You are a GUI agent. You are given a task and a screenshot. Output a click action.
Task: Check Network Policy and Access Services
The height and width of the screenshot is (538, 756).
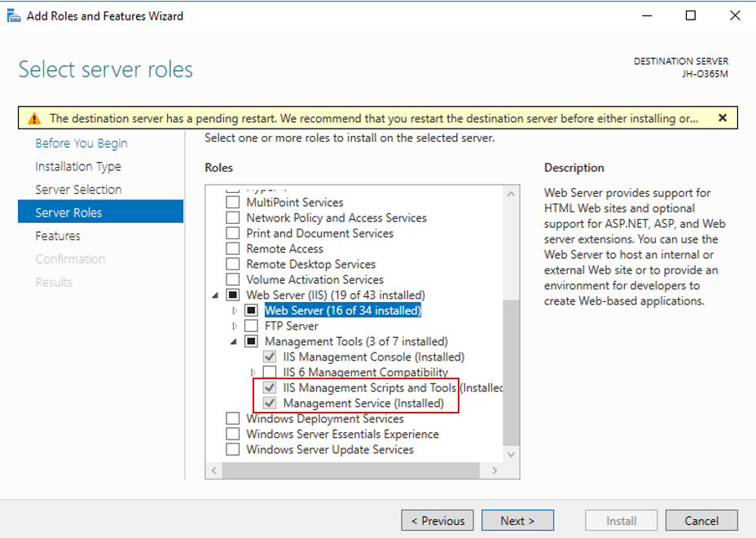[233, 217]
